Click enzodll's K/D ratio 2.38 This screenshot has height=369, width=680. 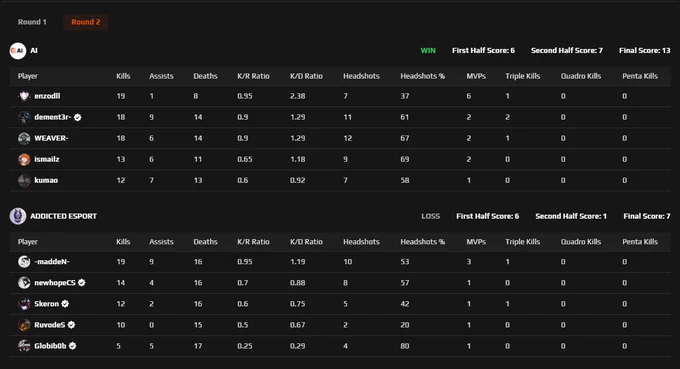click(x=298, y=96)
